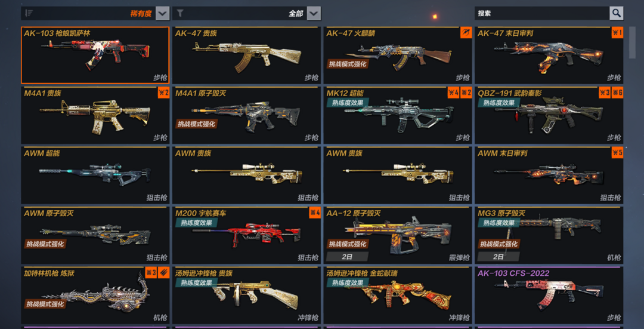Viewport: 644px width, 329px height.
Task: Select the AK-103 CFS-2022 weapon card
Action: 549,296
